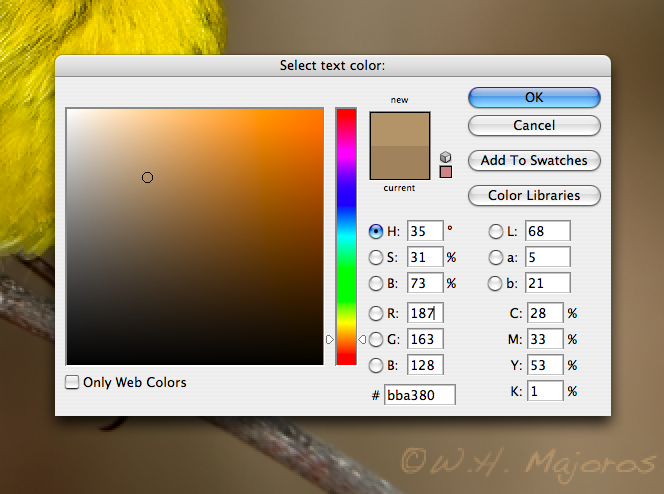The height and width of the screenshot is (494, 664).
Task: Cancel the text color dialog
Action: click(534, 125)
